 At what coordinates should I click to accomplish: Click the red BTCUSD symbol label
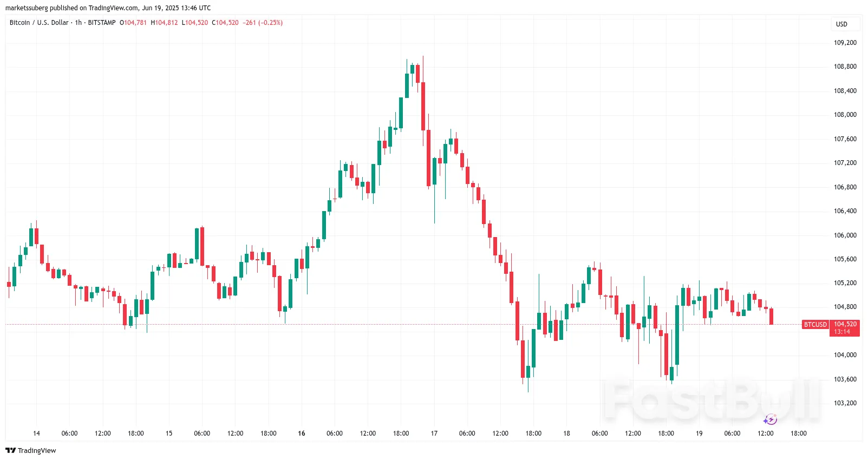[815, 325]
